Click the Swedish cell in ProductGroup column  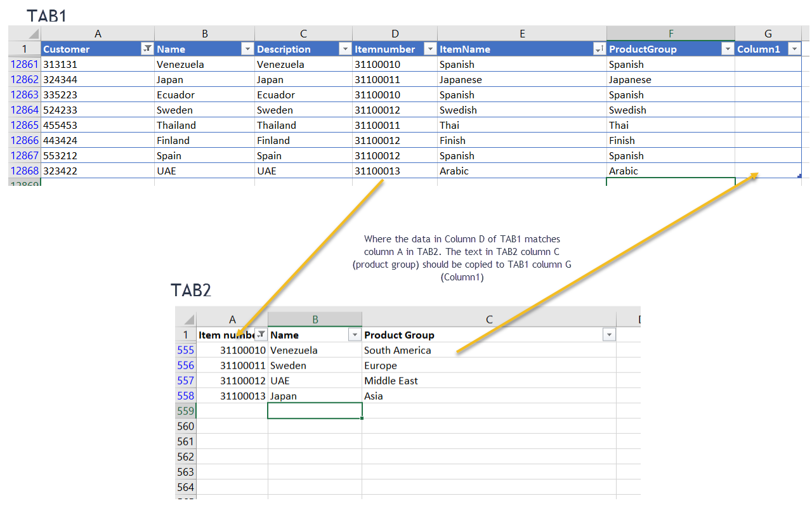pos(671,110)
